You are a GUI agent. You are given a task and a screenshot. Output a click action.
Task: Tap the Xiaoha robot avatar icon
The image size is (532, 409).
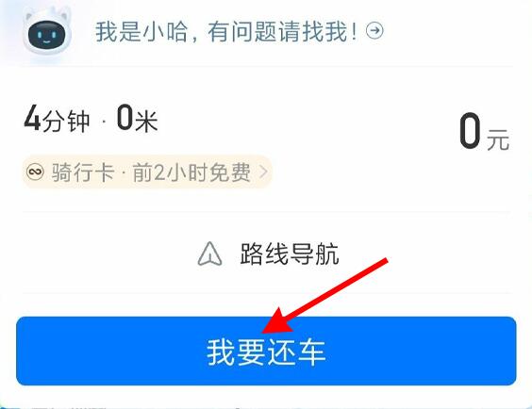coord(47,34)
